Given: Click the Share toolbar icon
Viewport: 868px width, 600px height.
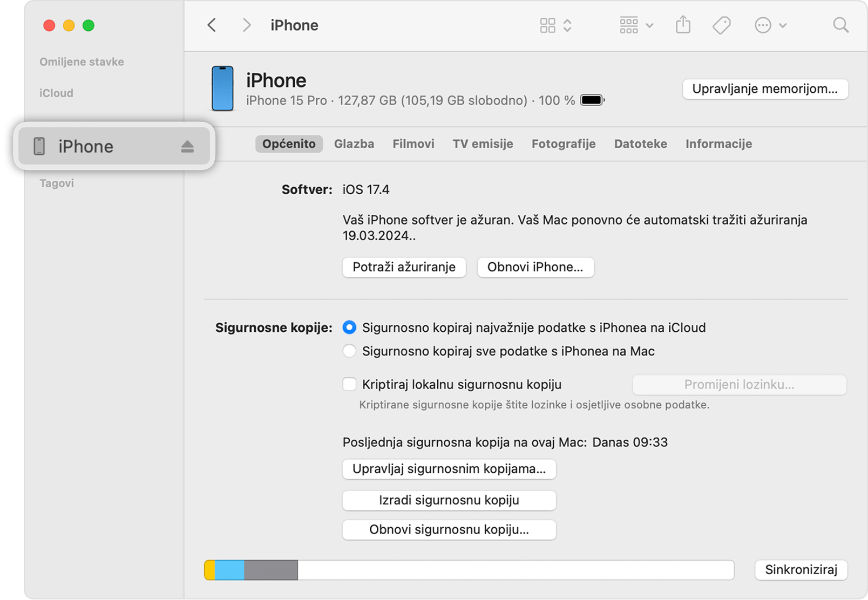Looking at the screenshot, I should tap(683, 25).
